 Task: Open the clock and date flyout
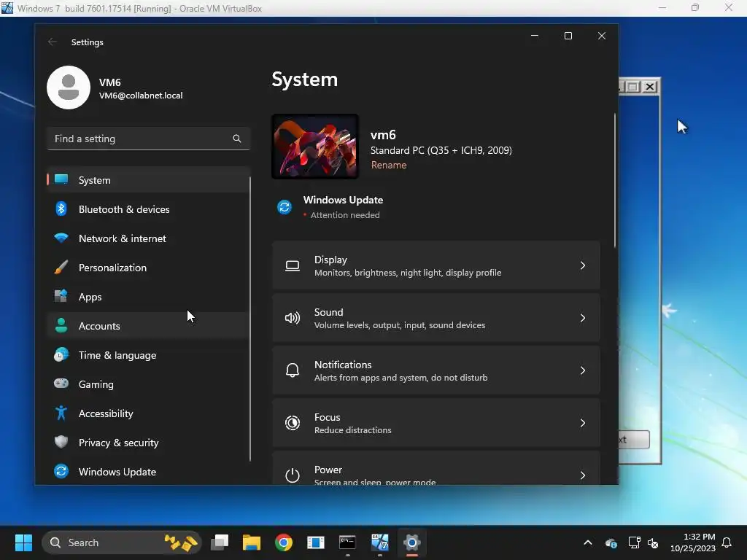[693, 542]
